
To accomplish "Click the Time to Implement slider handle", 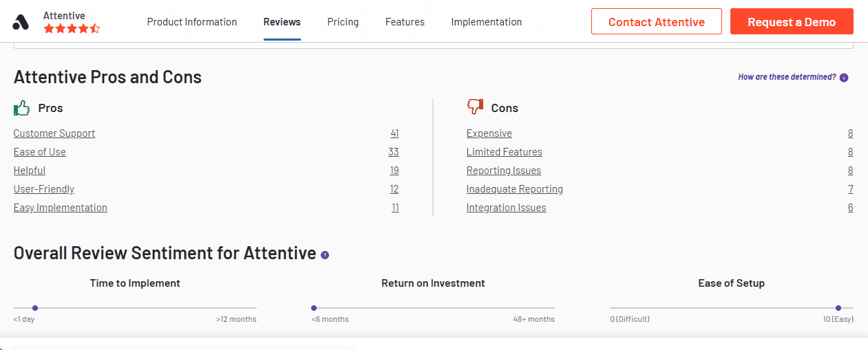I will (35, 308).
